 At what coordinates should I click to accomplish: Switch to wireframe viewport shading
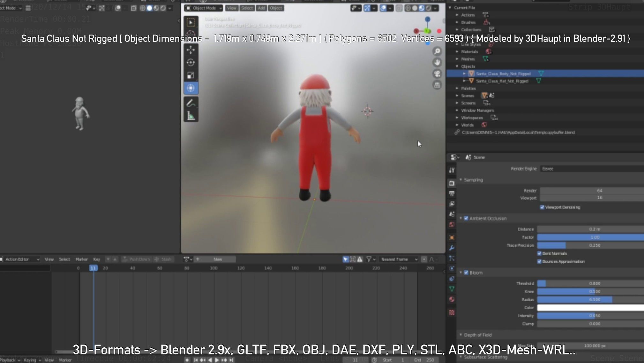coord(408,8)
